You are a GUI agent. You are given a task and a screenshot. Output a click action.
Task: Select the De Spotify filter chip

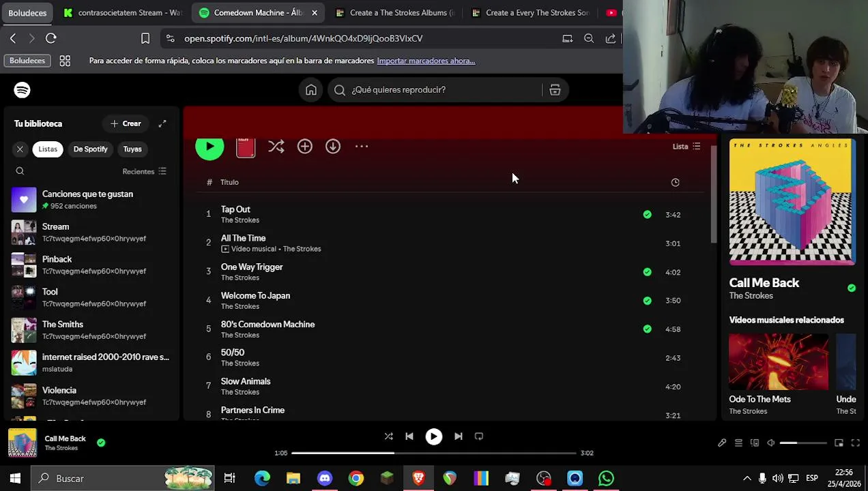[91, 149]
